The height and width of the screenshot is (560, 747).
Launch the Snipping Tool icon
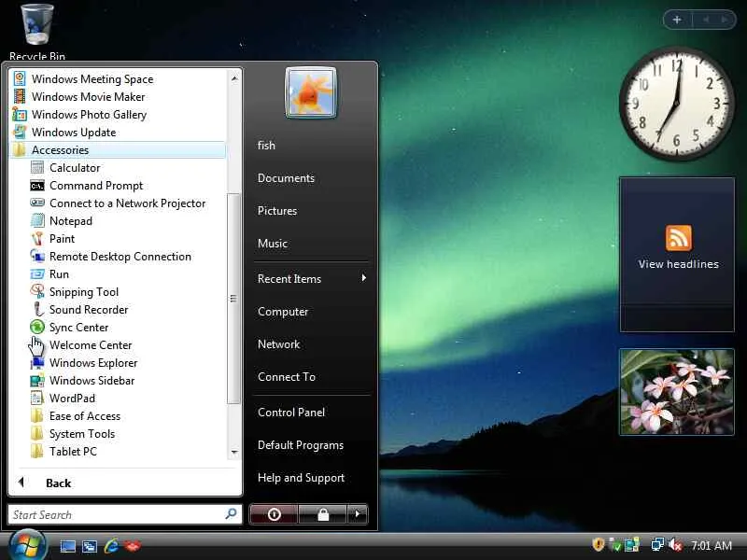[x=37, y=291]
